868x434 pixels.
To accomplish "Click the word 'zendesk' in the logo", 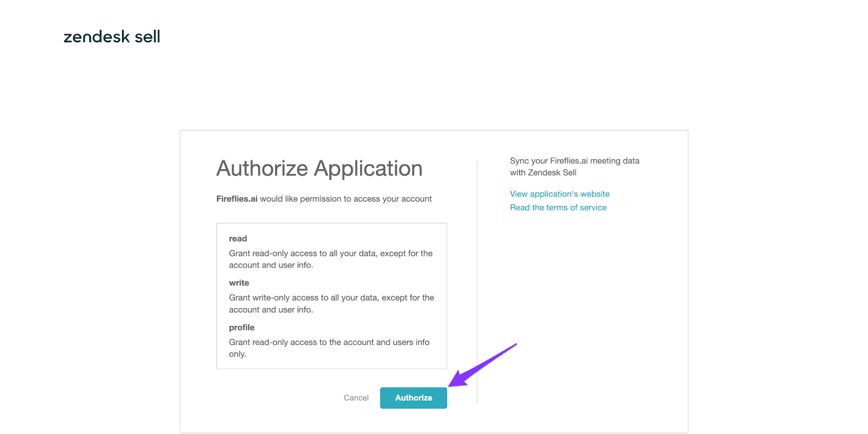I will (97, 36).
